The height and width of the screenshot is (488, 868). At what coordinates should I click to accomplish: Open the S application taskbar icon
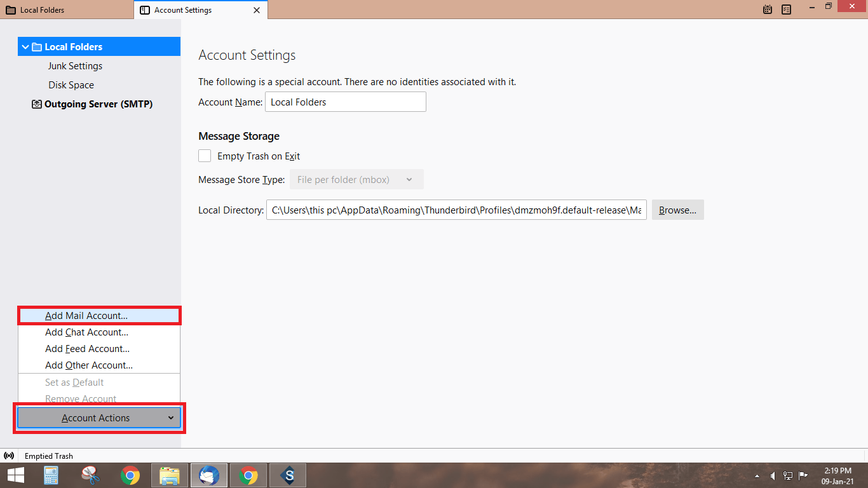288,475
